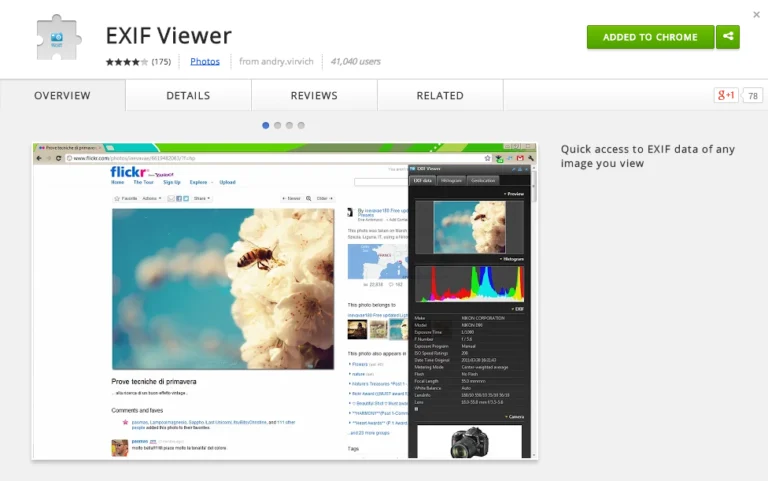The image size is (768, 481).
Task: Select the first (blue) carousel dot
Action: 265,125
